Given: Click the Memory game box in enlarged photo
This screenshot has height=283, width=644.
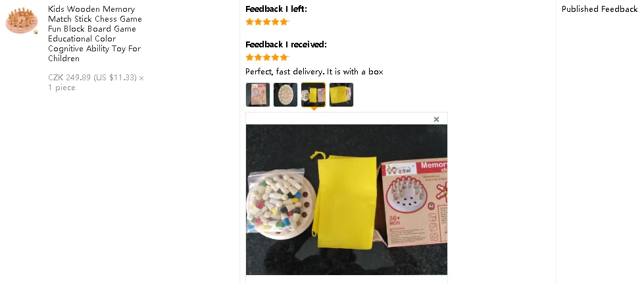Looking at the screenshot, I should pos(412,202).
